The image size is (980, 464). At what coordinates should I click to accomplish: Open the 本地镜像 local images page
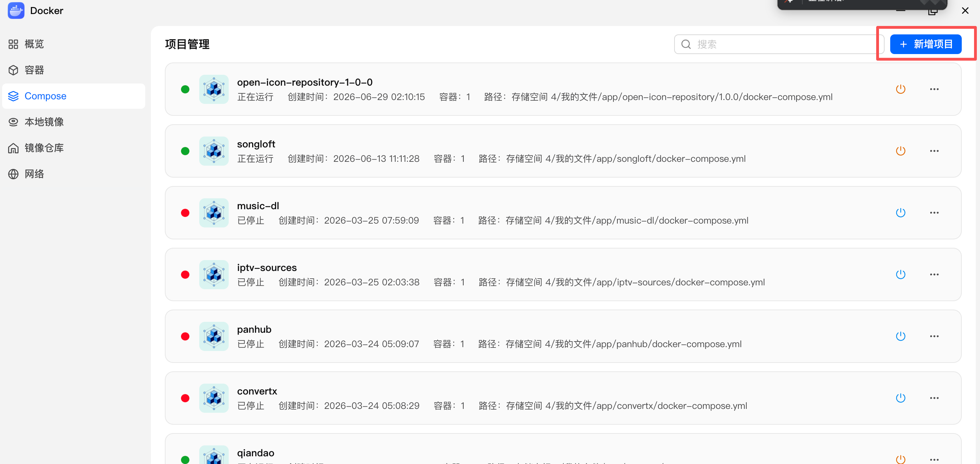tap(73, 122)
